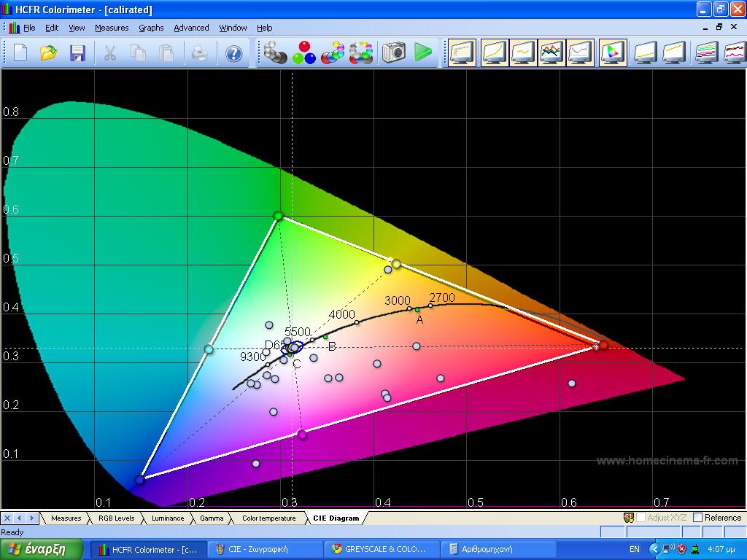Open the View menu
The image size is (747, 560).
tap(77, 28)
